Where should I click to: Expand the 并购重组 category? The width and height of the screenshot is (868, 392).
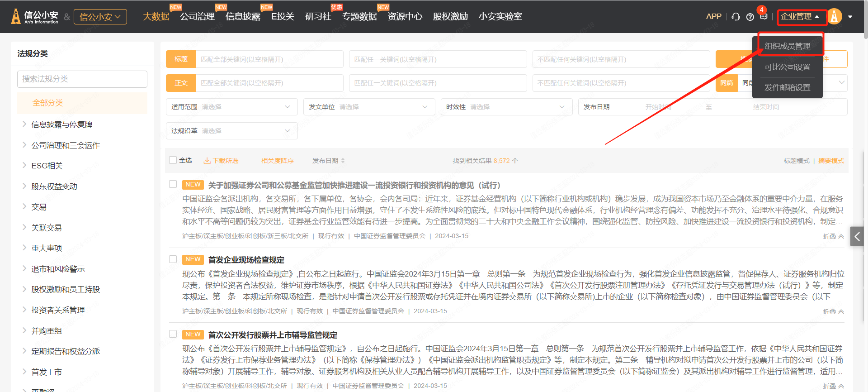24,330
